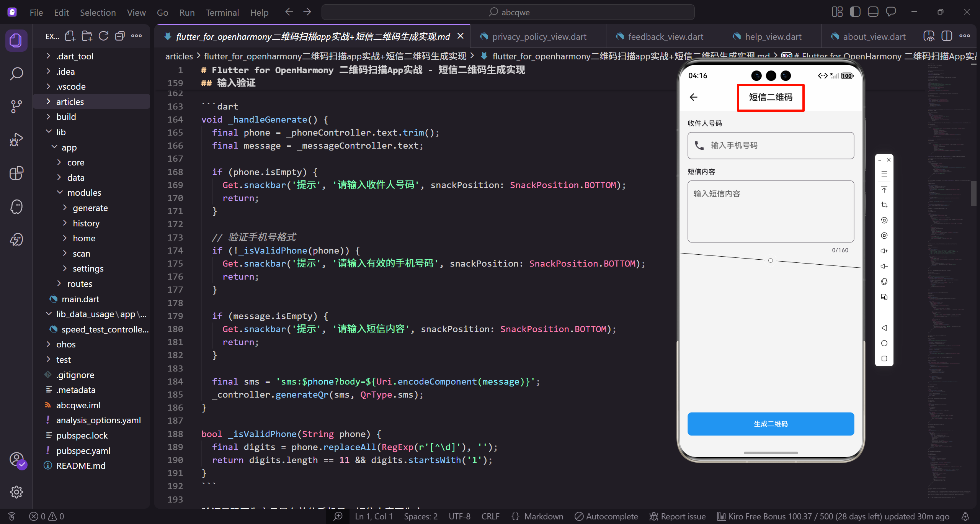980x524 pixels.
Task: Open the Search panel in activity bar
Action: [16, 74]
